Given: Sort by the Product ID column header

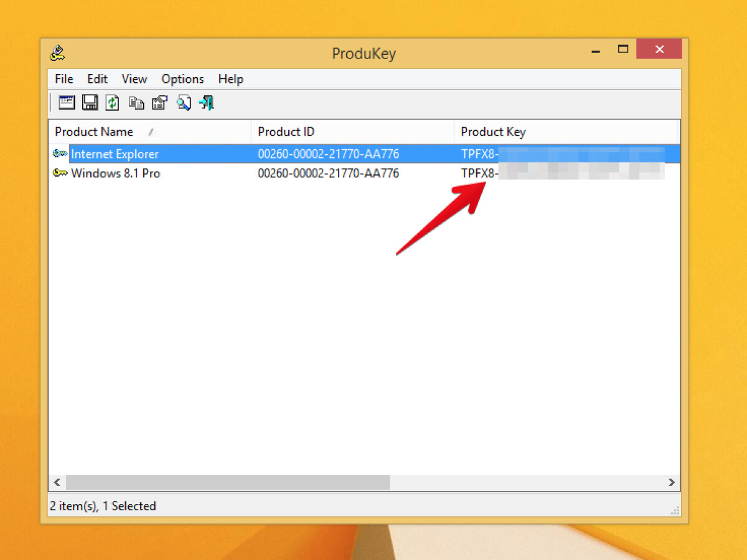Looking at the screenshot, I should [286, 132].
